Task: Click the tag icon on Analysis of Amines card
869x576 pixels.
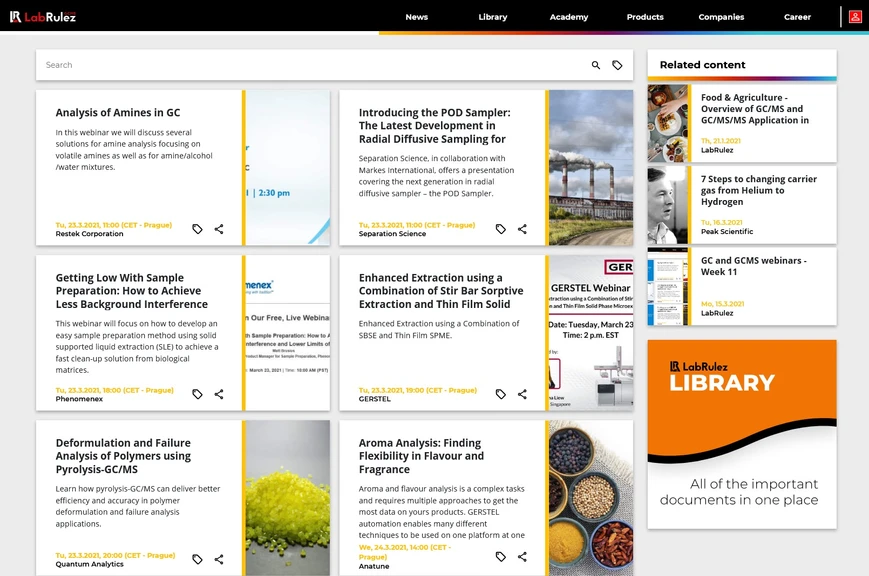Action: pyautogui.click(x=197, y=229)
